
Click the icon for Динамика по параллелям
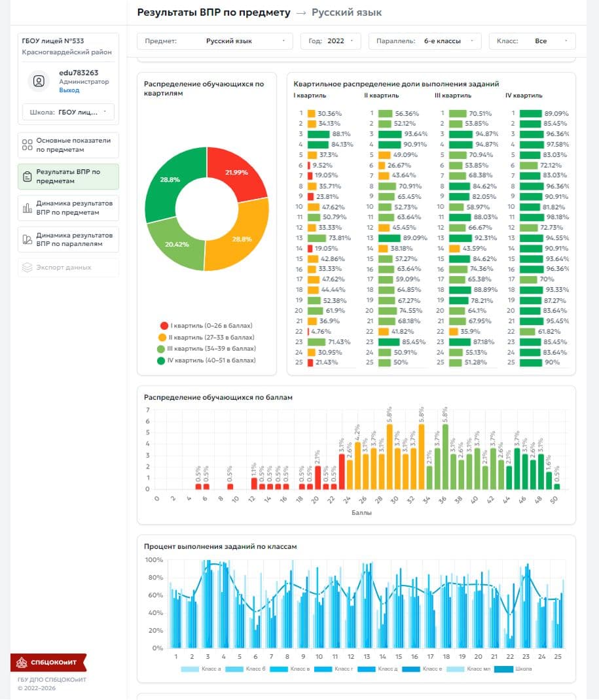click(x=27, y=239)
